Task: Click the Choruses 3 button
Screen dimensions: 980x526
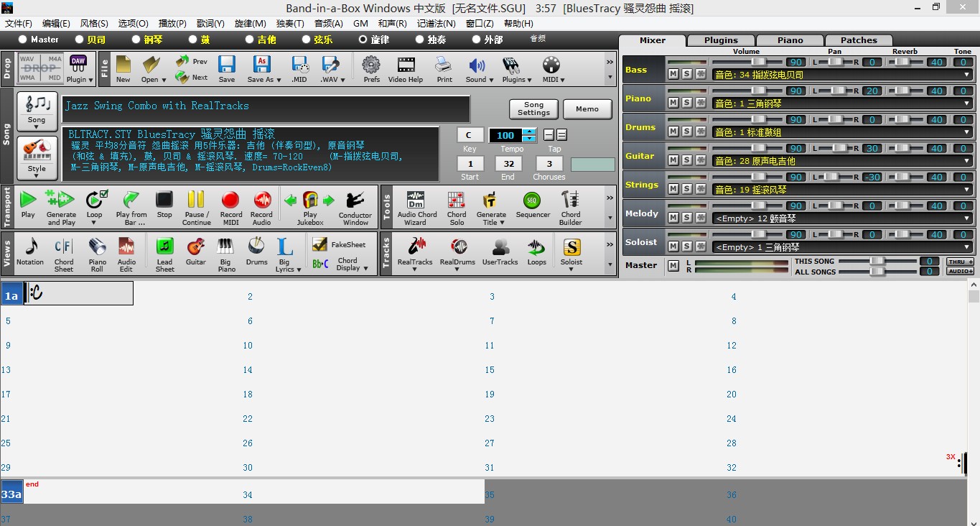Action: click(x=549, y=164)
